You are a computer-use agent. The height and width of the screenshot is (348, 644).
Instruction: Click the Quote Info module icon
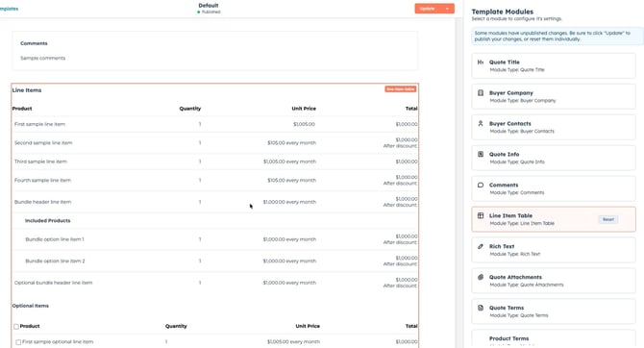tap(481, 154)
